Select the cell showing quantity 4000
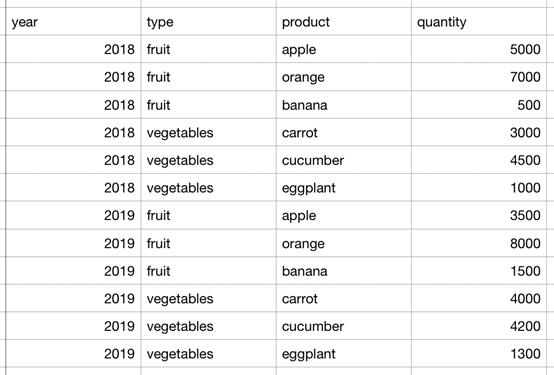 (x=479, y=299)
